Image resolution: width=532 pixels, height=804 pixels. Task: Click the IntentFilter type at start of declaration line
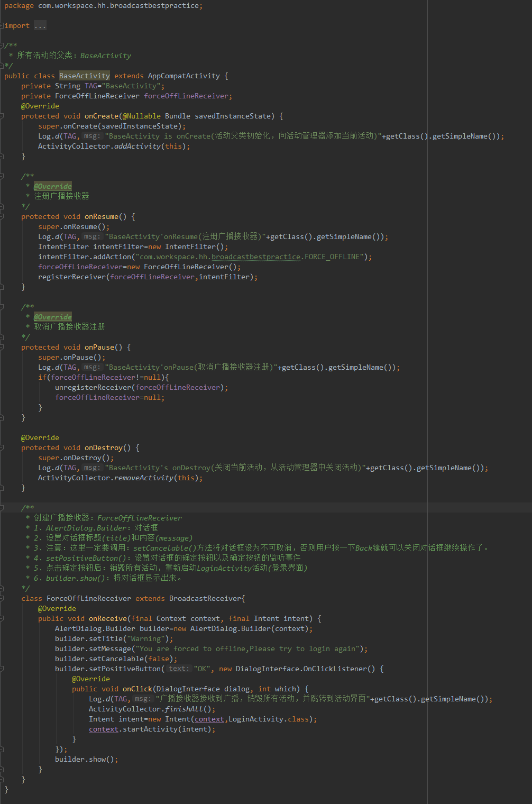tap(63, 246)
